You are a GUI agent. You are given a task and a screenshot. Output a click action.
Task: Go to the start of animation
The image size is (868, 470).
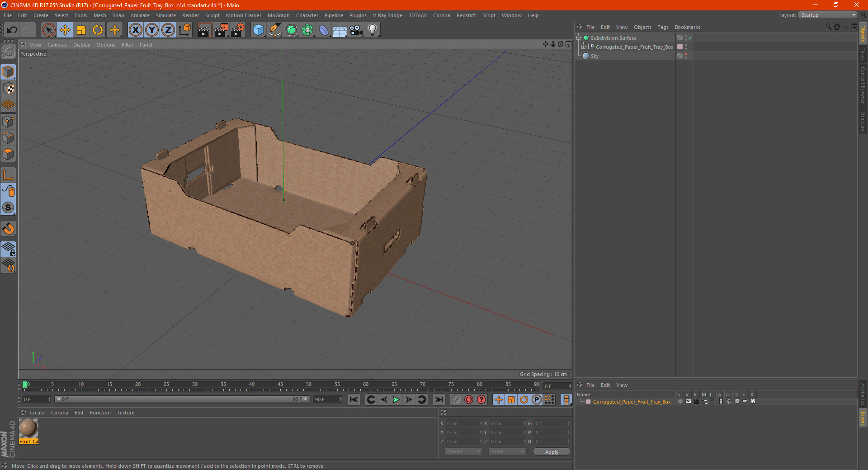354,399
